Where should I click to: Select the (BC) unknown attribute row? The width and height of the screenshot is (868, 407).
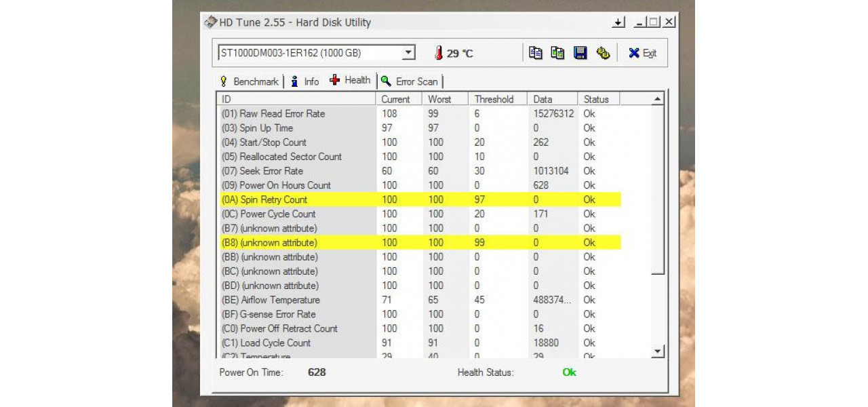pyautogui.click(x=419, y=271)
